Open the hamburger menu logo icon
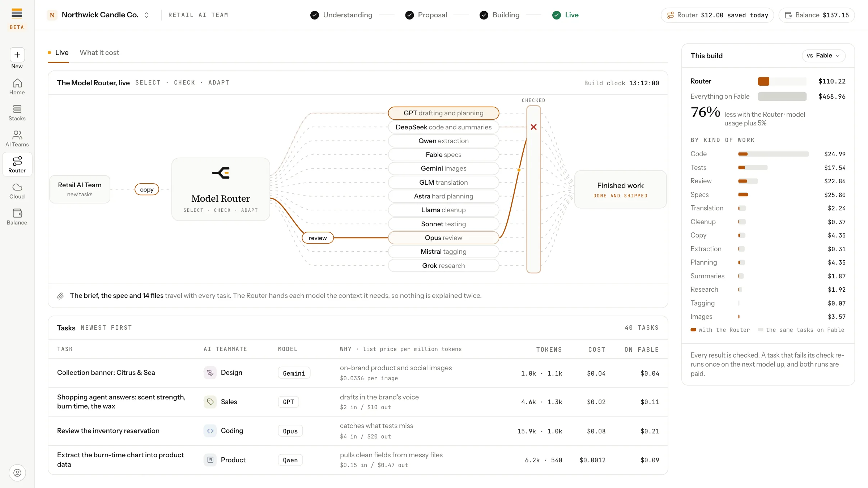 click(x=17, y=14)
